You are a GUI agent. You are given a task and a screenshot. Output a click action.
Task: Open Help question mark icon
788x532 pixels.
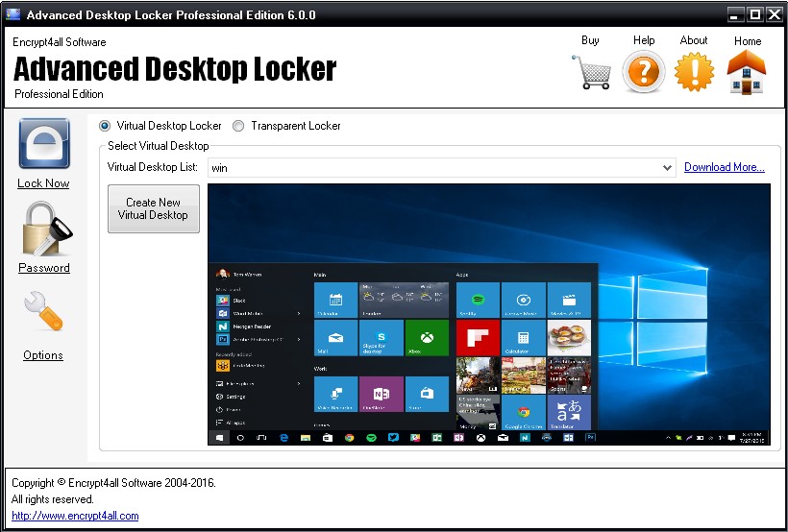(644, 72)
